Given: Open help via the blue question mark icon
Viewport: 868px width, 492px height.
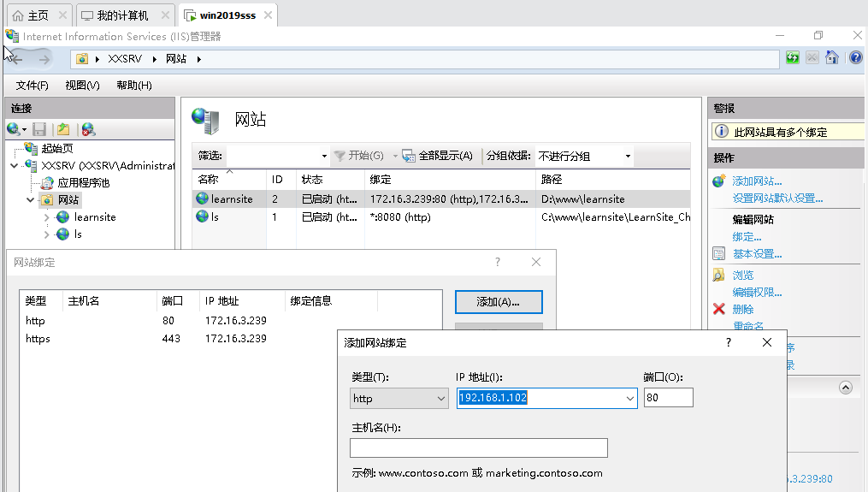Looking at the screenshot, I should (x=855, y=58).
